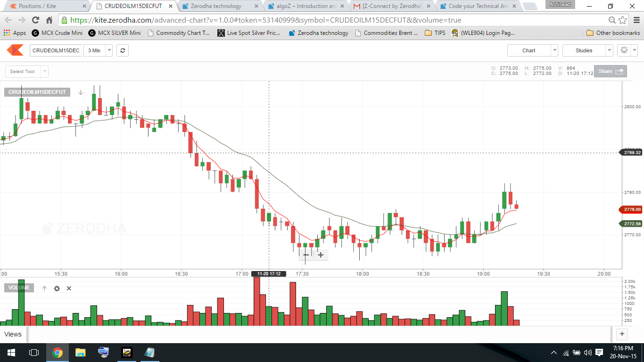Show hidden tray icons chevron
This screenshot has width=644, height=362.
(x=554, y=353)
